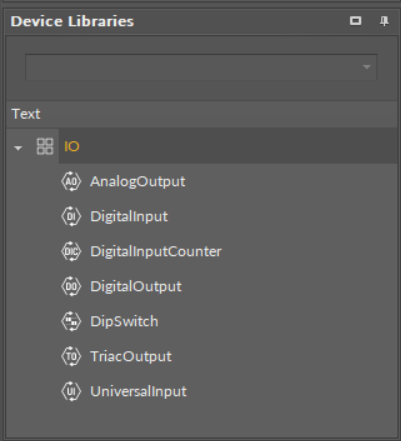Image resolution: width=401 pixels, height=441 pixels.
Task: Maximize the Device Libraries panel
Action: tap(356, 21)
